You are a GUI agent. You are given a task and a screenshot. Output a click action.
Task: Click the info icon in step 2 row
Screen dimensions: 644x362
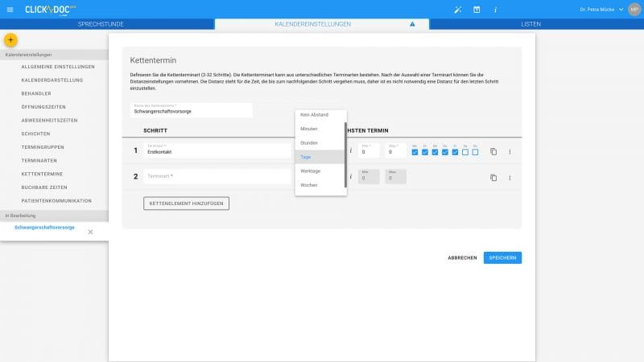click(x=351, y=177)
